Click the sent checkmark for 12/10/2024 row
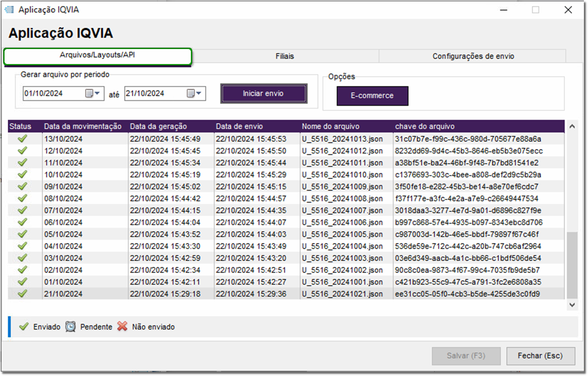588x376 pixels. click(22, 150)
